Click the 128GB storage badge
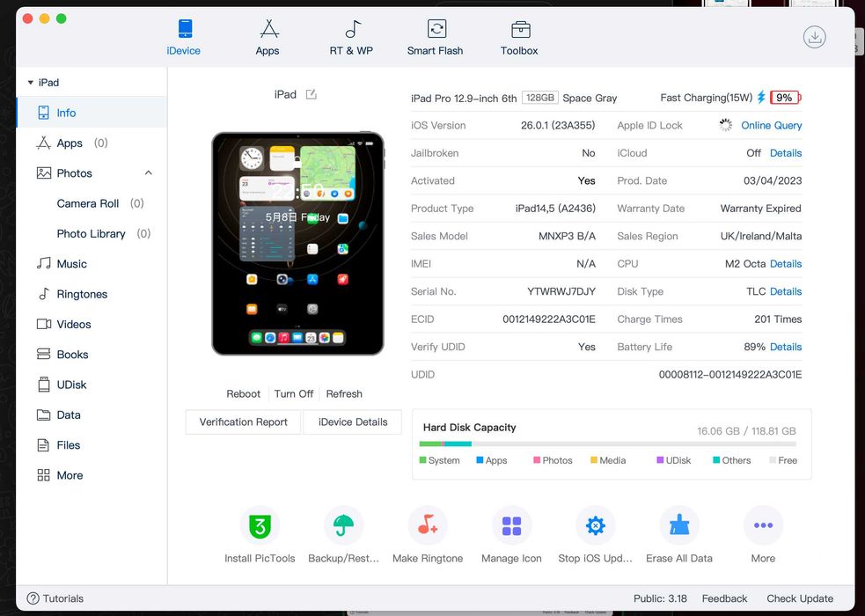This screenshot has width=865, height=616. 540,98
